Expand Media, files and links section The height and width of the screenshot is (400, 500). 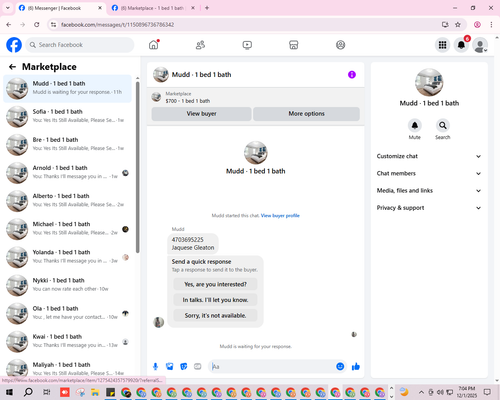coord(429,191)
